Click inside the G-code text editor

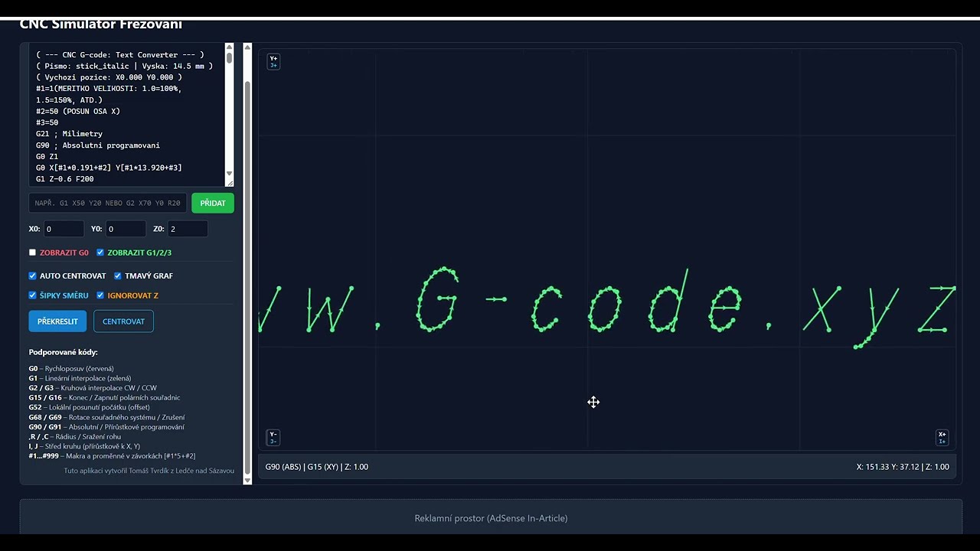click(x=127, y=115)
